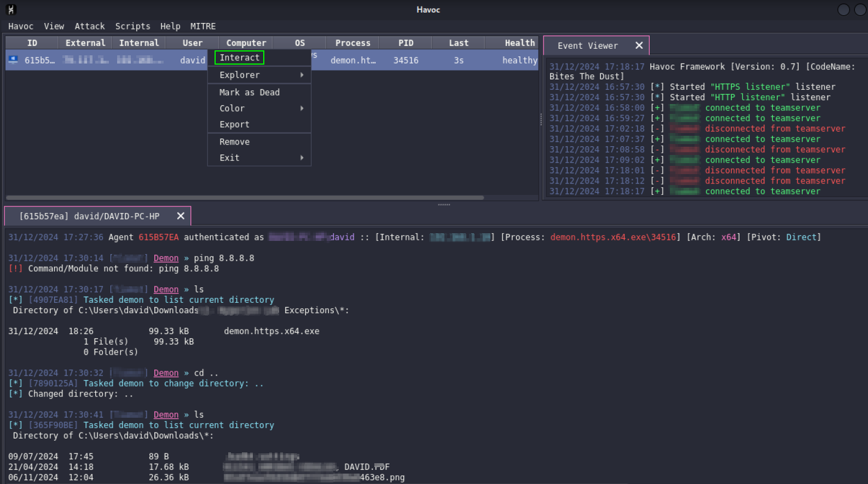Sort by Computer column header
The image size is (868, 484).
246,43
